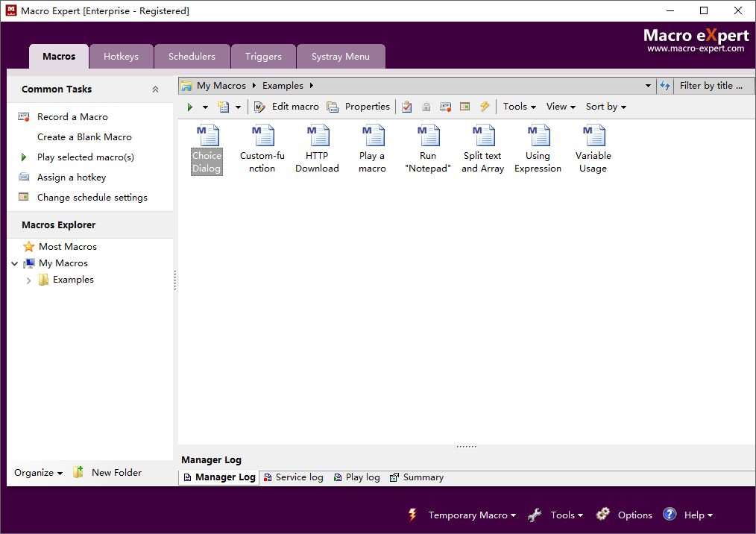Click Create a Blank Macro
The height and width of the screenshot is (534, 756).
pyautogui.click(x=84, y=137)
